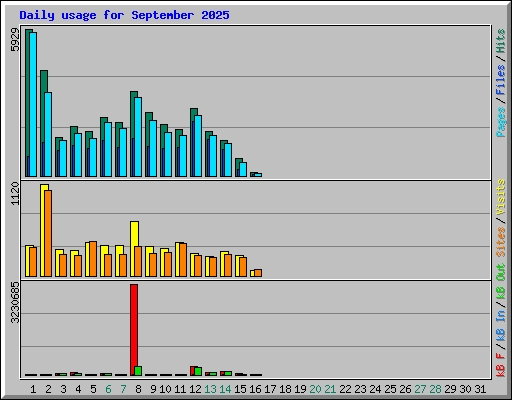Click the 3230685 kB axis value
This screenshot has width=512, height=400.
point(15,303)
